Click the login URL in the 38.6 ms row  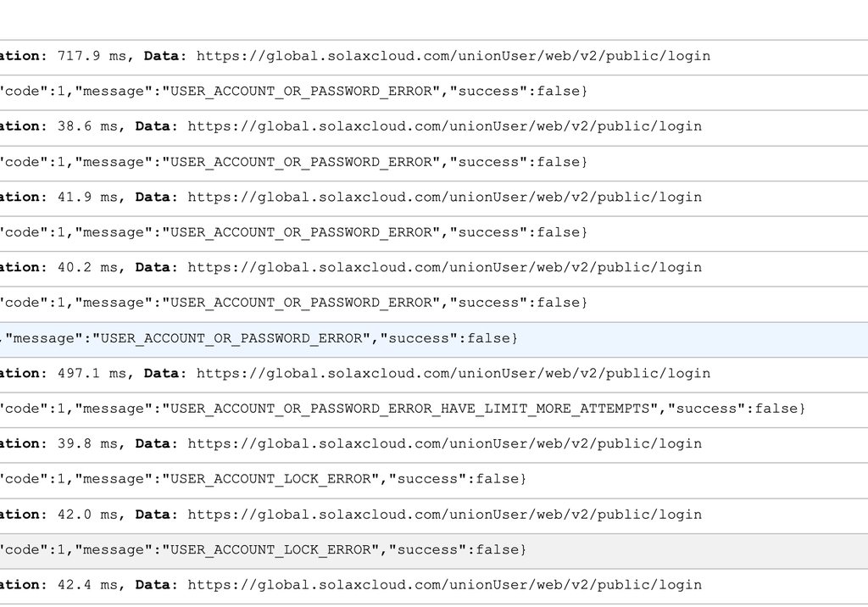(444, 127)
